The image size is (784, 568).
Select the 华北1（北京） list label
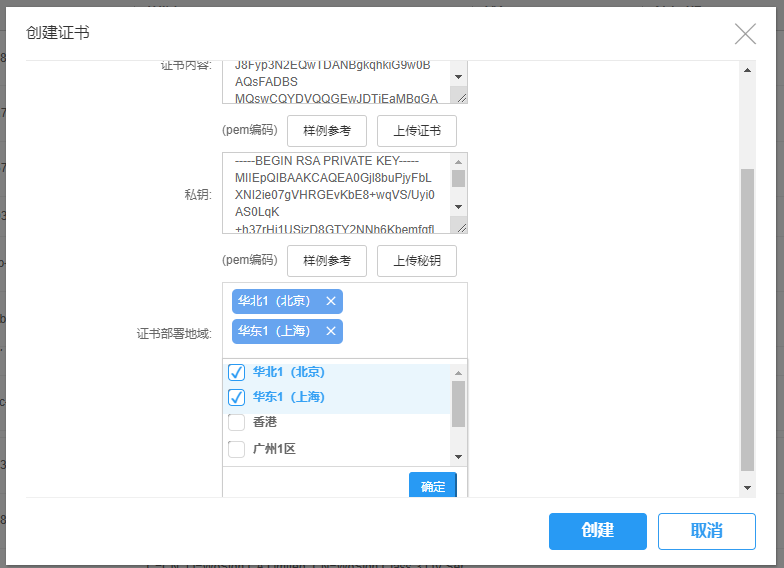pos(288,372)
